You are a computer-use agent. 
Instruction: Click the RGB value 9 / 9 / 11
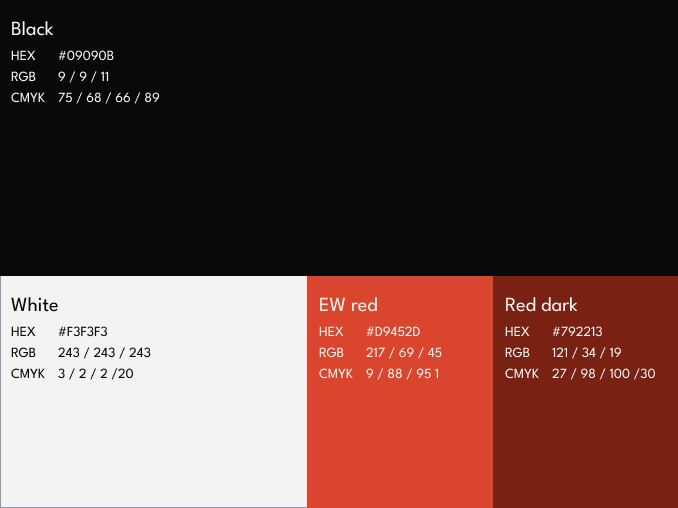[84, 77]
